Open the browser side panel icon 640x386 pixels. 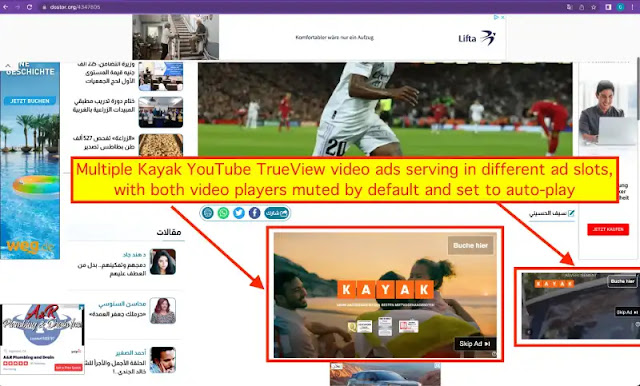[x=608, y=7]
